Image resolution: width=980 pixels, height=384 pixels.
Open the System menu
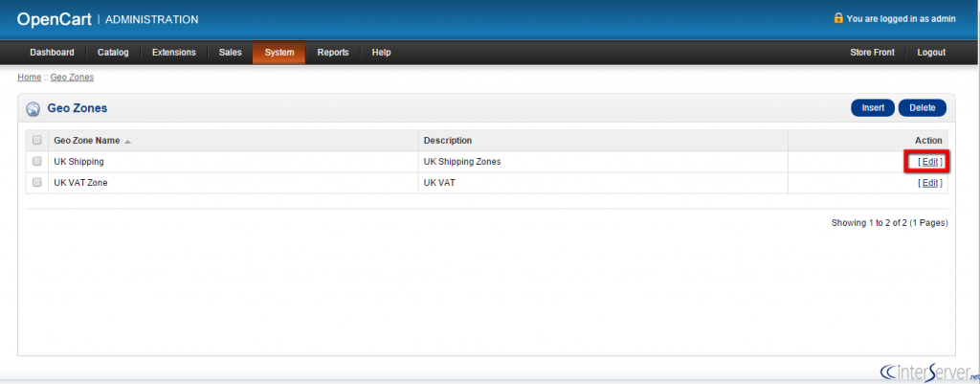278,53
